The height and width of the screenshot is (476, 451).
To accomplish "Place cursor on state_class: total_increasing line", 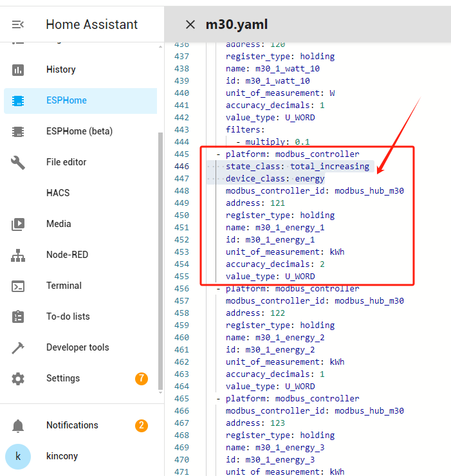I will click(x=297, y=167).
